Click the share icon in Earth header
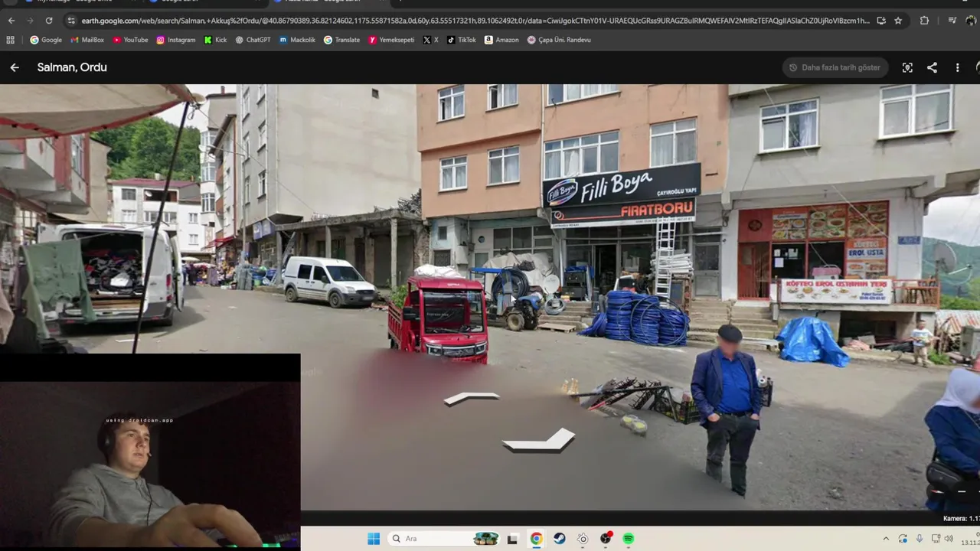 [932, 67]
